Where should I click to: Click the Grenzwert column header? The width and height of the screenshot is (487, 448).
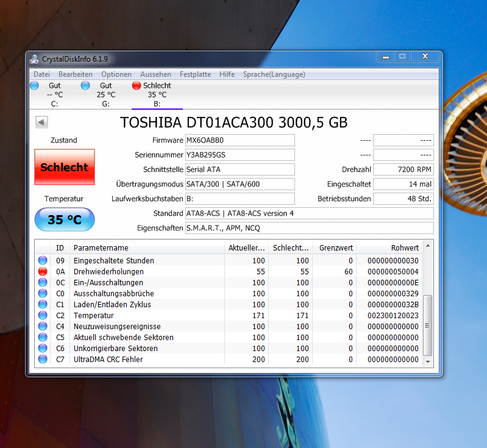(335, 247)
